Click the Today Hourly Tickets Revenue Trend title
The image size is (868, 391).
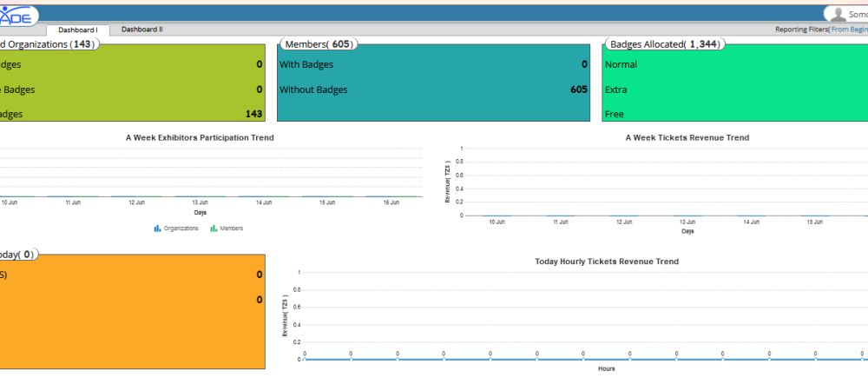(607, 262)
